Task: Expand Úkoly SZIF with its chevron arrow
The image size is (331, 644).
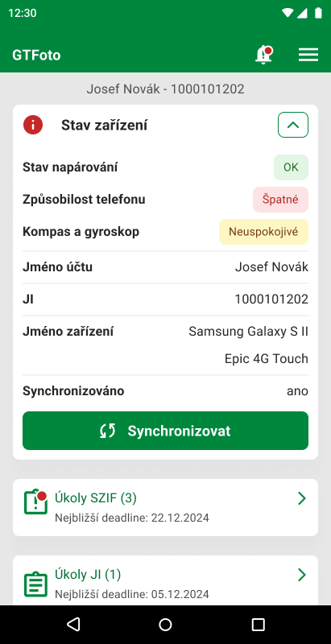Action: [x=302, y=498]
